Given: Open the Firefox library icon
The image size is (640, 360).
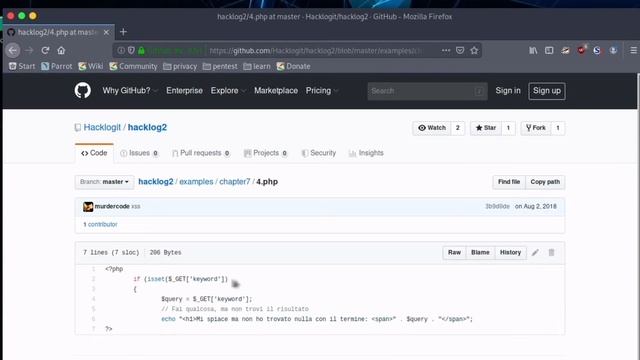Looking at the screenshot, I should tap(533, 51).
